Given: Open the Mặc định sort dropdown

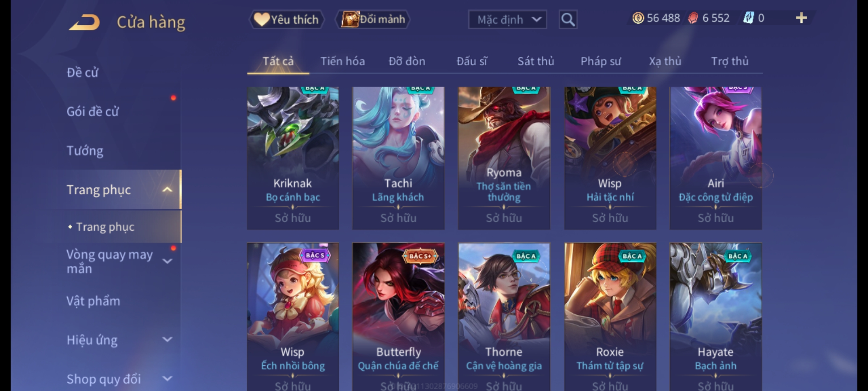Looking at the screenshot, I should point(507,20).
